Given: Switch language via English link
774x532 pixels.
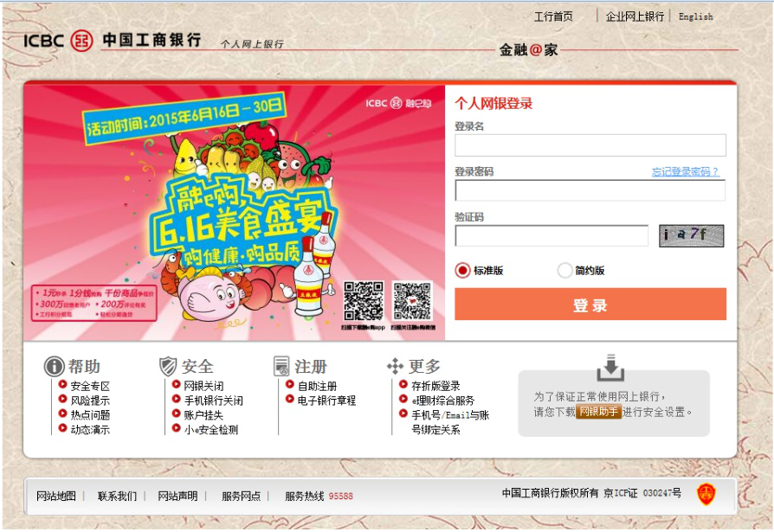Looking at the screenshot, I should (695, 16).
